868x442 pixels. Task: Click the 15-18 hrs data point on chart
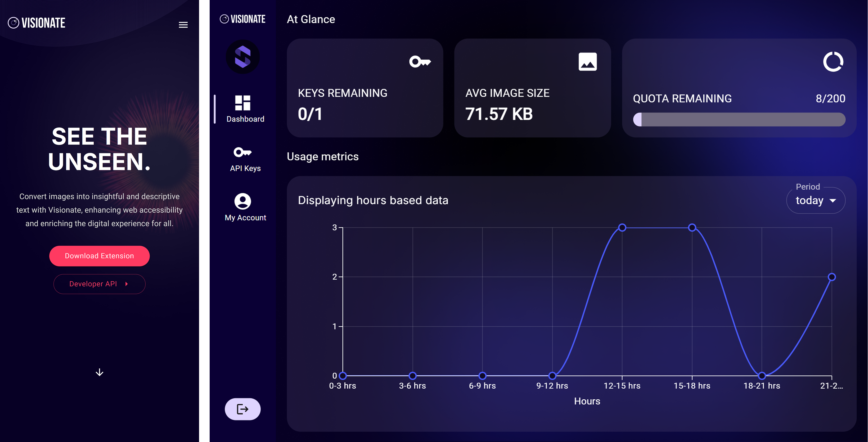(x=692, y=228)
